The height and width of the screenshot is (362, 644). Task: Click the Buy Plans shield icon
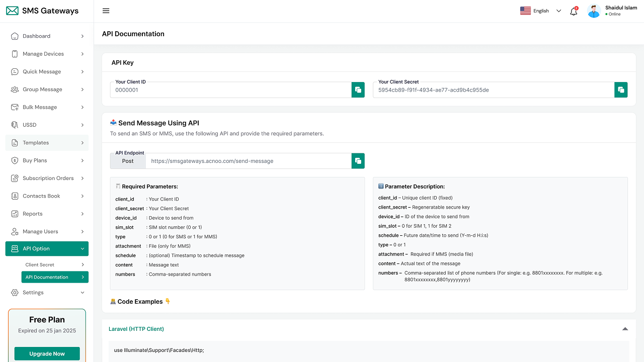pyautogui.click(x=14, y=160)
